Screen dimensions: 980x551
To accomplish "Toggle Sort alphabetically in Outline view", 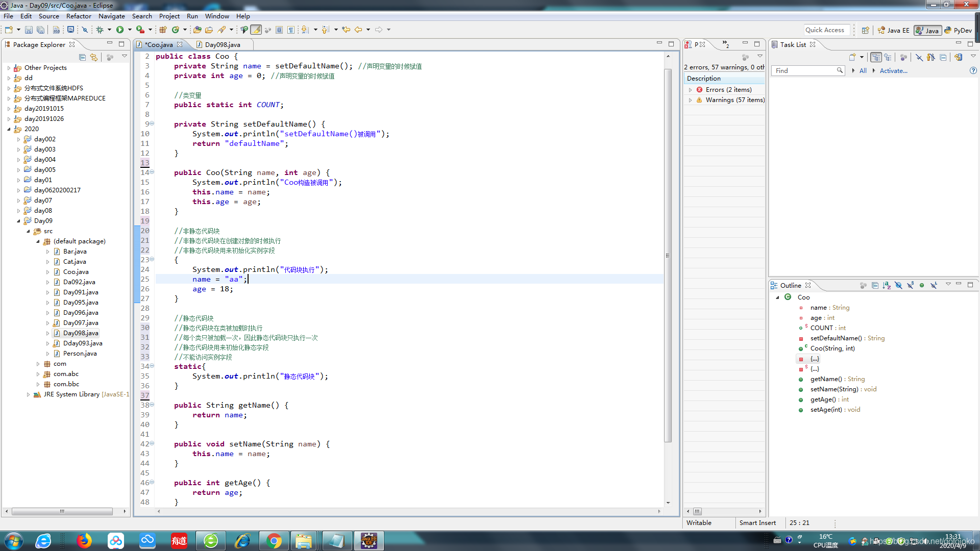I will click(887, 285).
